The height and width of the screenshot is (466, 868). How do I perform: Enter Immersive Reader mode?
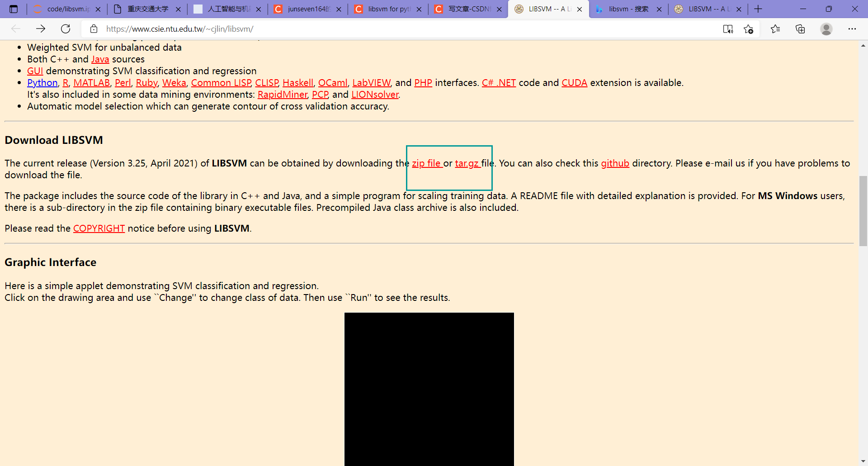pyautogui.click(x=728, y=29)
